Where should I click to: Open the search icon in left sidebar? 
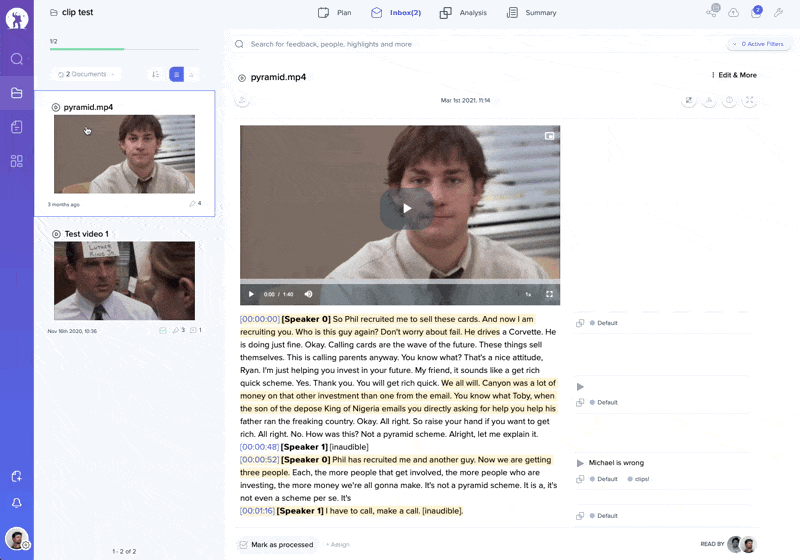(17, 59)
